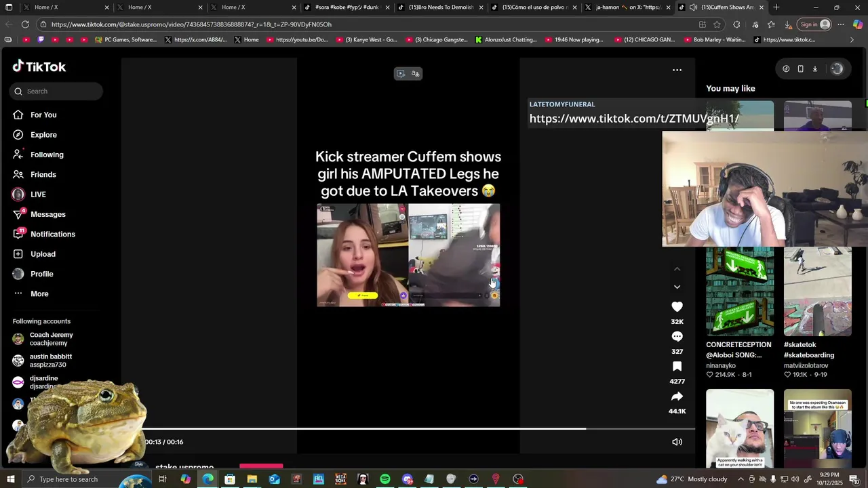Open File Explorer from the taskbar
This screenshot has height=488, width=868.
(252, 479)
